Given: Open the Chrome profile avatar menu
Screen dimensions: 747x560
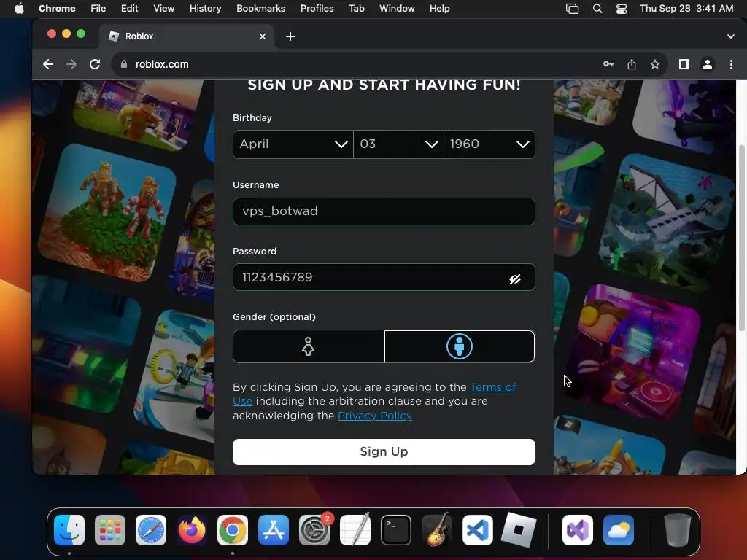Looking at the screenshot, I should click(708, 64).
